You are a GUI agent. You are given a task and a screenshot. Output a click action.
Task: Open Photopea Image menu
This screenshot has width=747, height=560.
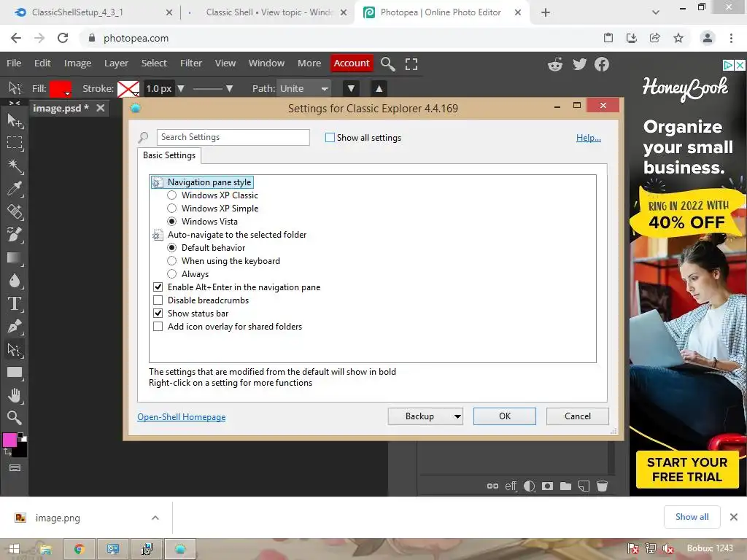click(77, 63)
